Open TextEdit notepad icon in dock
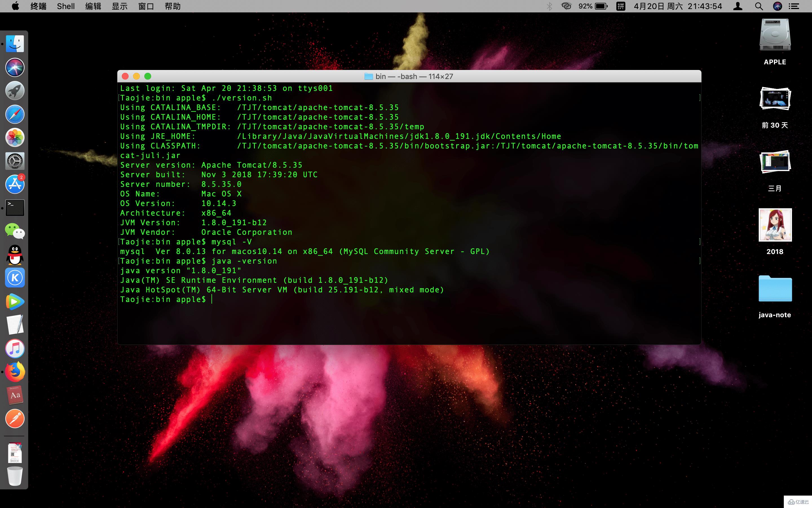 click(15, 325)
